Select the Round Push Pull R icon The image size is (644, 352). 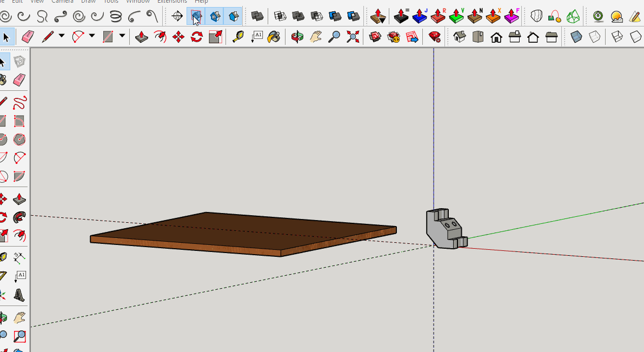coord(438,16)
